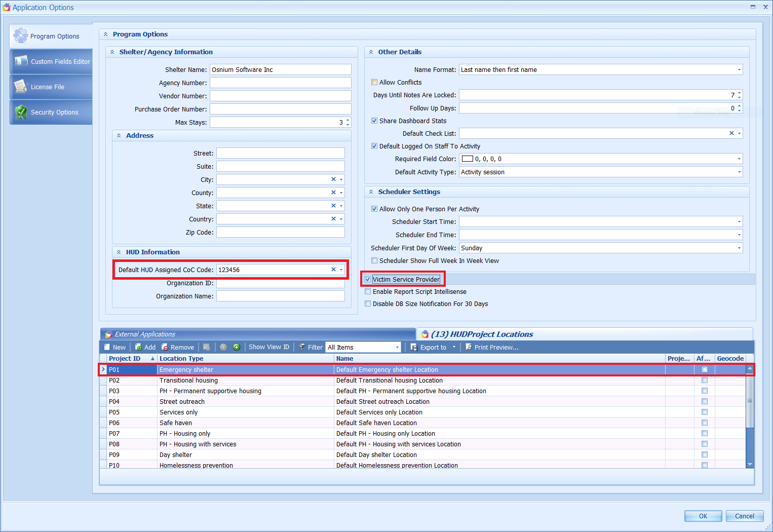773x532 pixels.
Task: Click OK button
Action: (703, 516)
